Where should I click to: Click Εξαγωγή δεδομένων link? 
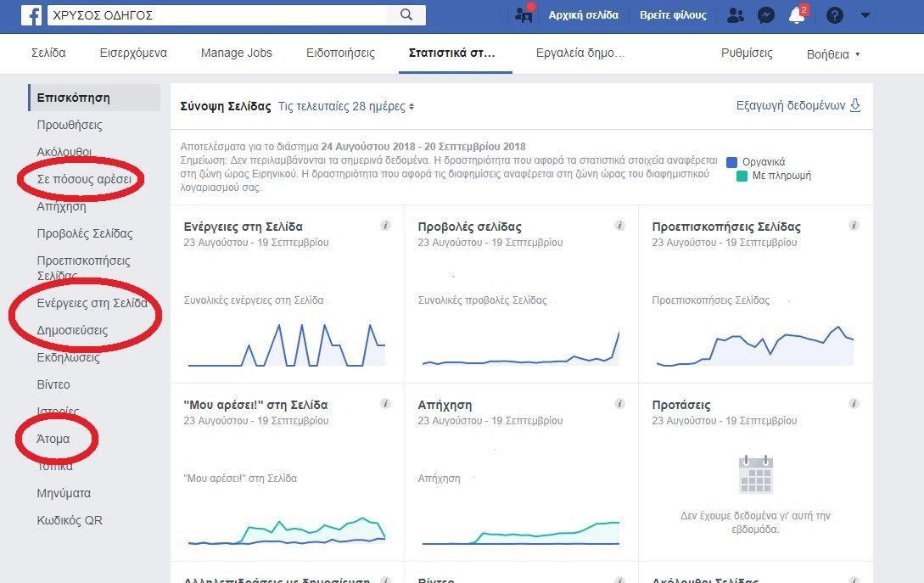pos(791,105)
